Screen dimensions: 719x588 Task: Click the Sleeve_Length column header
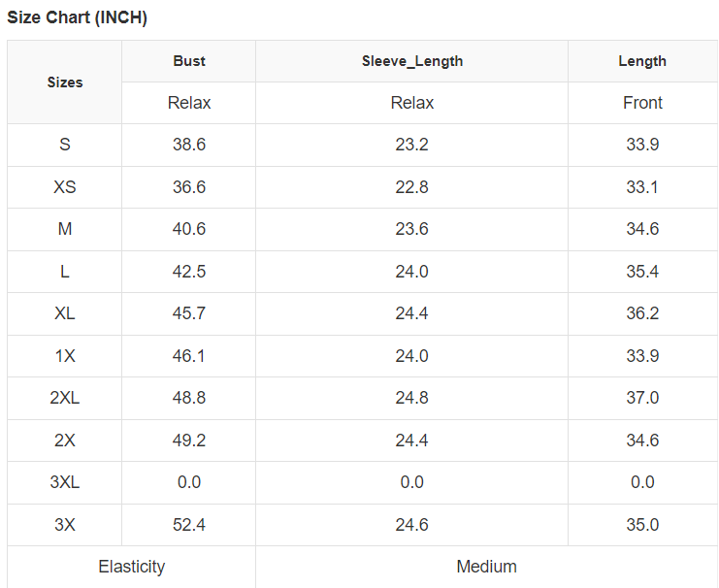(412, 61)
